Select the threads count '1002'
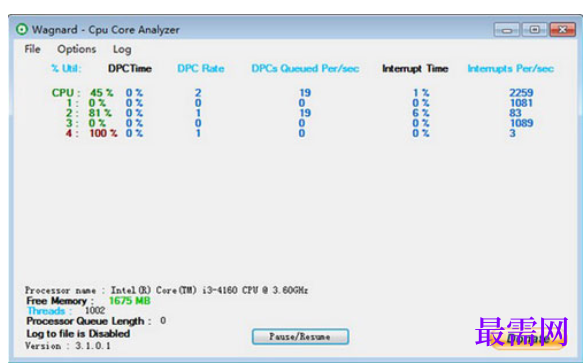The image size is (587, 363). [95, 310]
